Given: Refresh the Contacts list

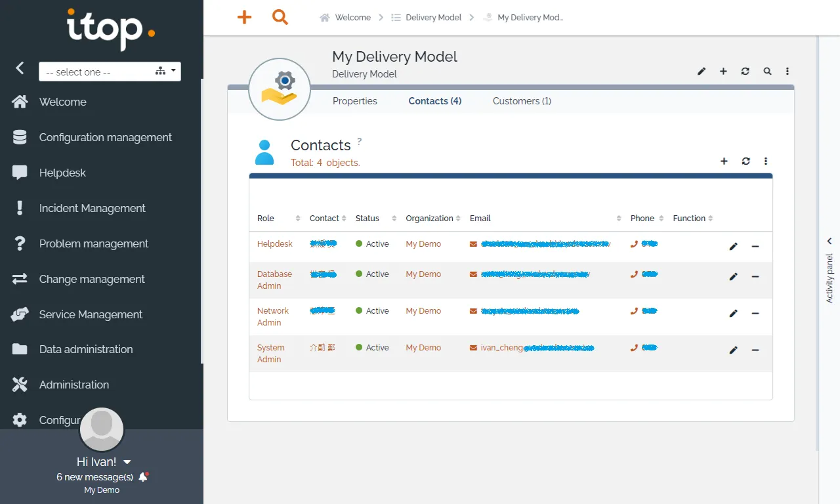Looking at the screenshot, I should tap(745, 161).
